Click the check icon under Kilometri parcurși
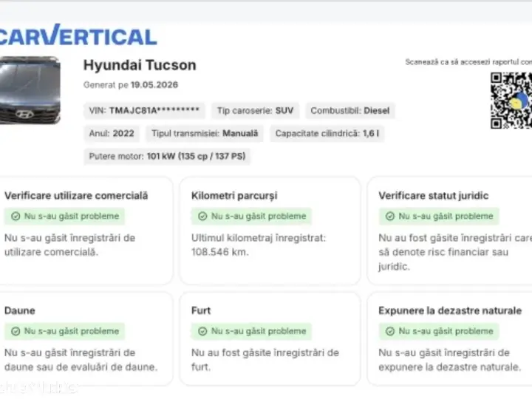Image resolution: width=532 pixels, height=399 pixels. tap(202, 216)
